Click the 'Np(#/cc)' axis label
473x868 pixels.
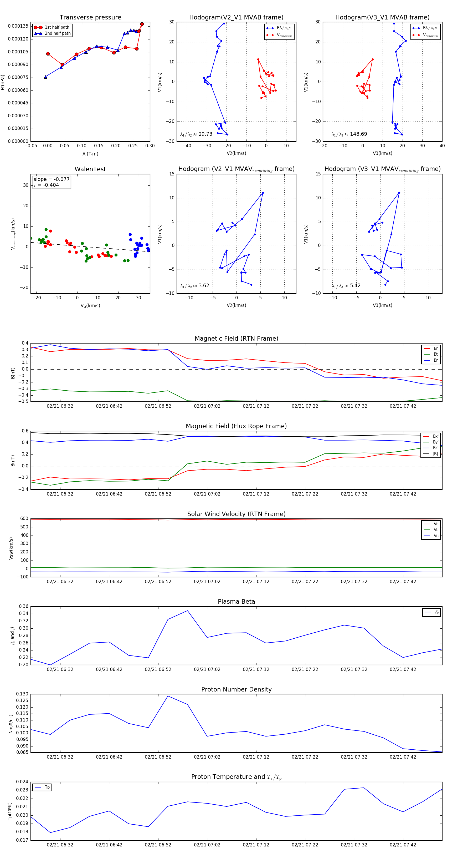tap(11, 724)
